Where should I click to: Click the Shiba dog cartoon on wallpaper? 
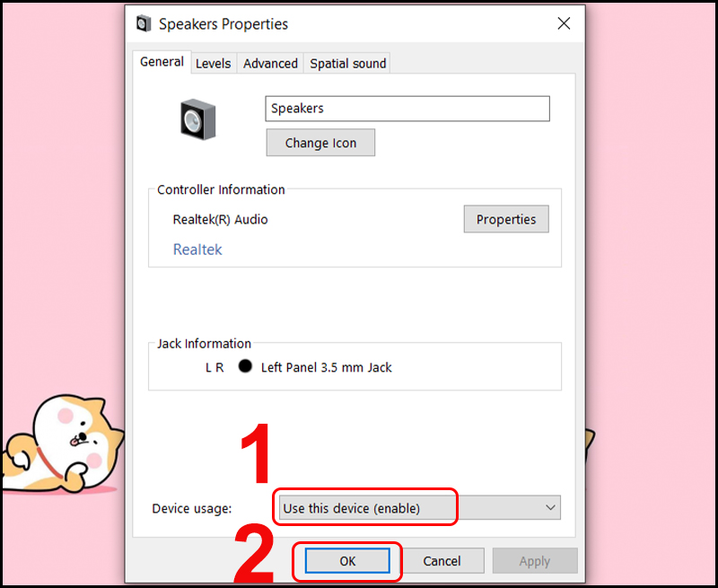coord(62,443)
